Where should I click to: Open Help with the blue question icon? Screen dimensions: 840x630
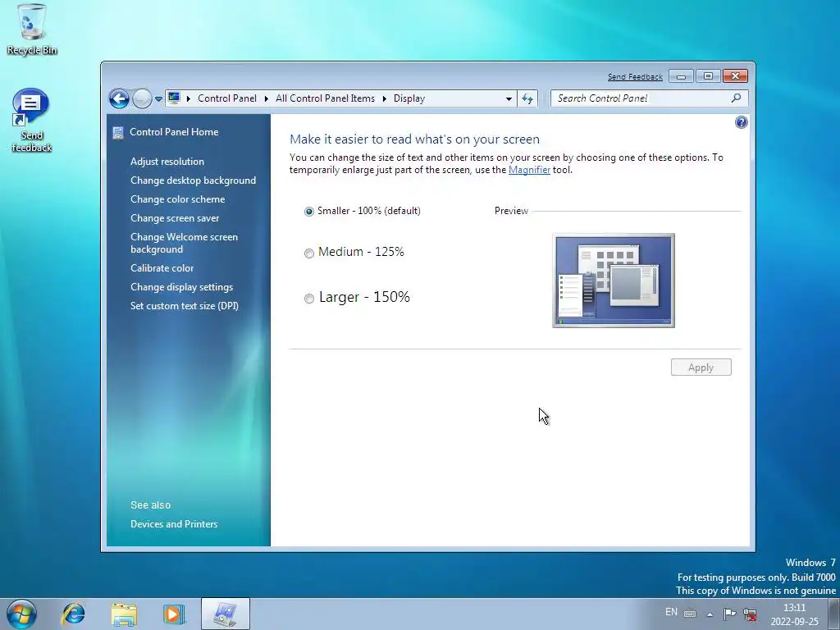(x=742, y=123)
